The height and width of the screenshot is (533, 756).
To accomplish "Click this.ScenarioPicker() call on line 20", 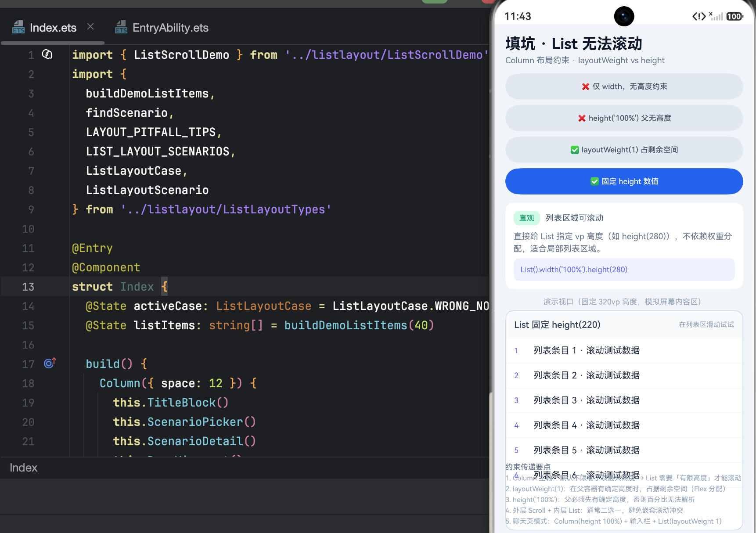I will click(184, 422).
